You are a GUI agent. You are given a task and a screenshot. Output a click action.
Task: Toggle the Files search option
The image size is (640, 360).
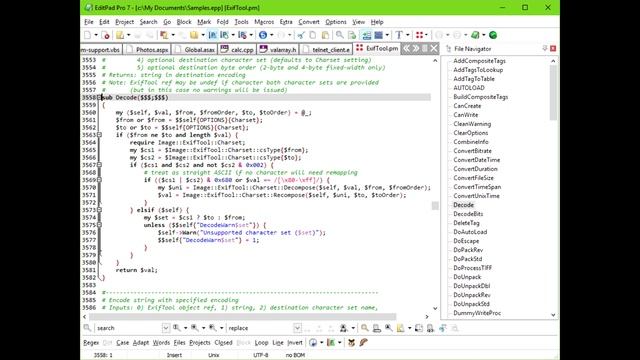179,343
